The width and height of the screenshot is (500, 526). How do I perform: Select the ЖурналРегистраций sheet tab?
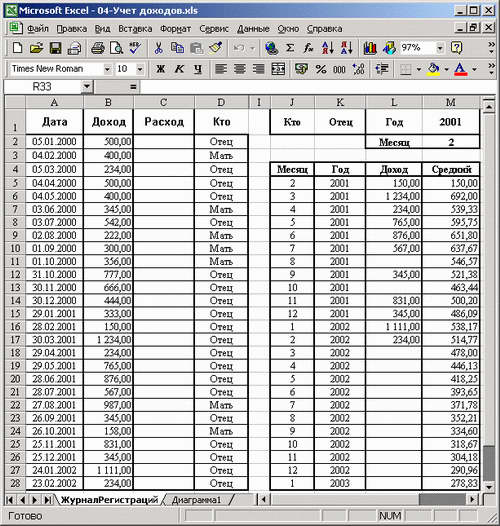[x=109, y=500]
